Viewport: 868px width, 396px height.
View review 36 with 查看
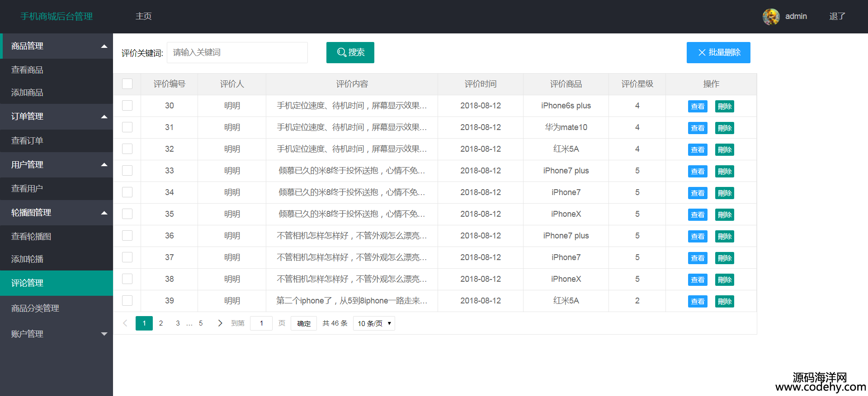click(698, 236)
